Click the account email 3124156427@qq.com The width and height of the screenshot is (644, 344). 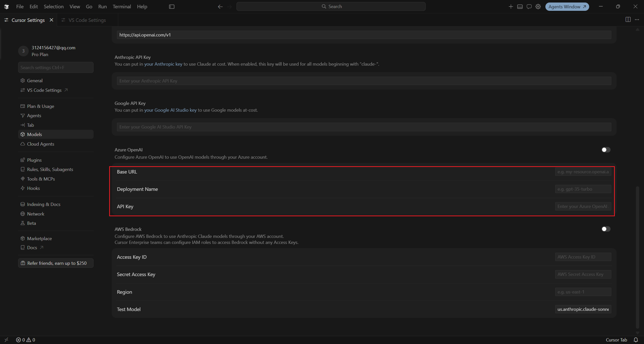(53, 48)
